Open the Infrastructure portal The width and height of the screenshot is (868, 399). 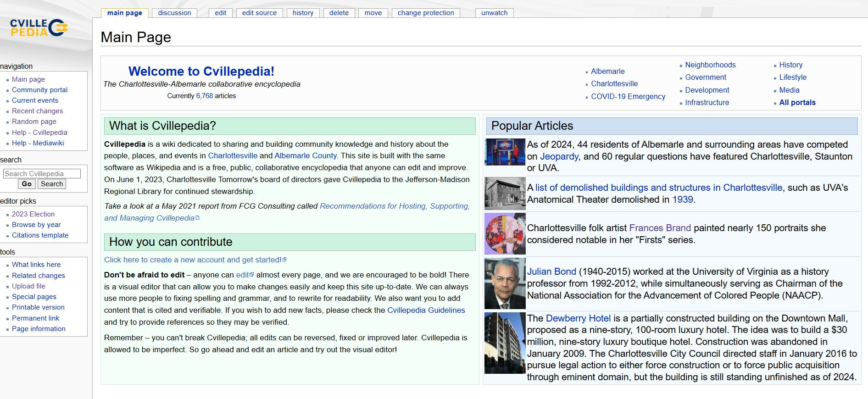(707, 102)
